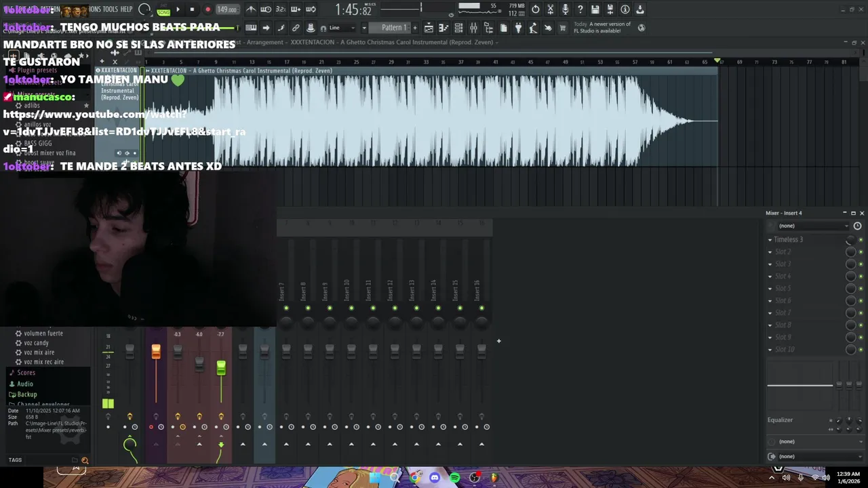The height and width of the screenshot is (488, 868).
Task: Arm recording with the Record button
Action: (x=208, y=9)
